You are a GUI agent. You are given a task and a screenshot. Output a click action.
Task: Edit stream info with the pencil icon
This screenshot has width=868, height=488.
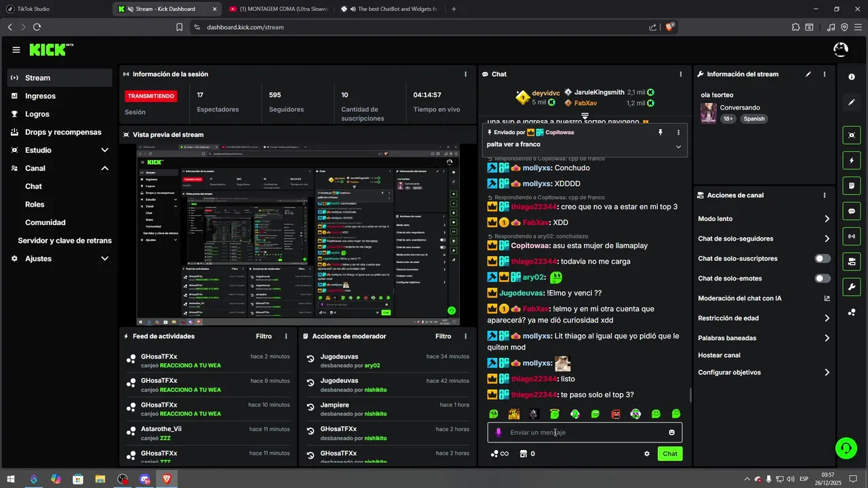coord(808,74)
